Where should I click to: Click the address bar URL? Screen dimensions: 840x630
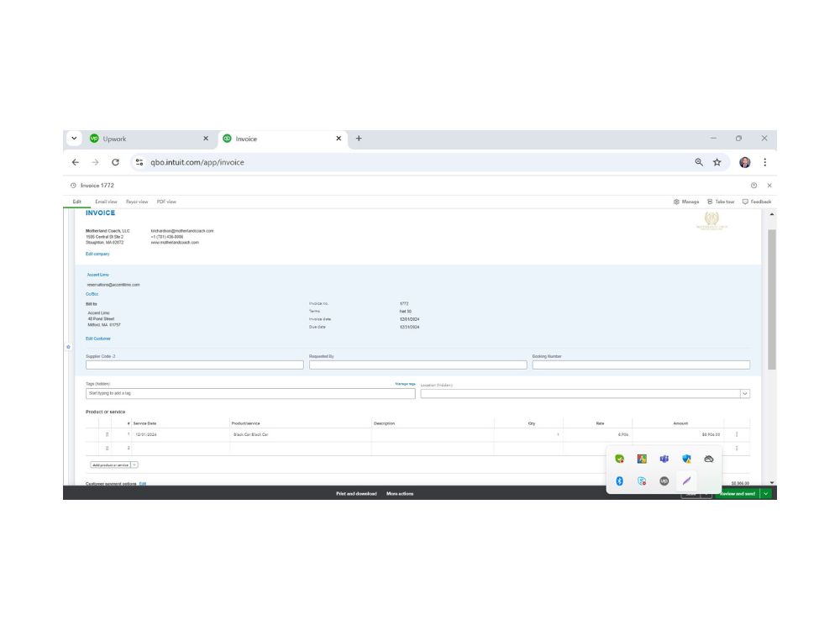[197, 162]
